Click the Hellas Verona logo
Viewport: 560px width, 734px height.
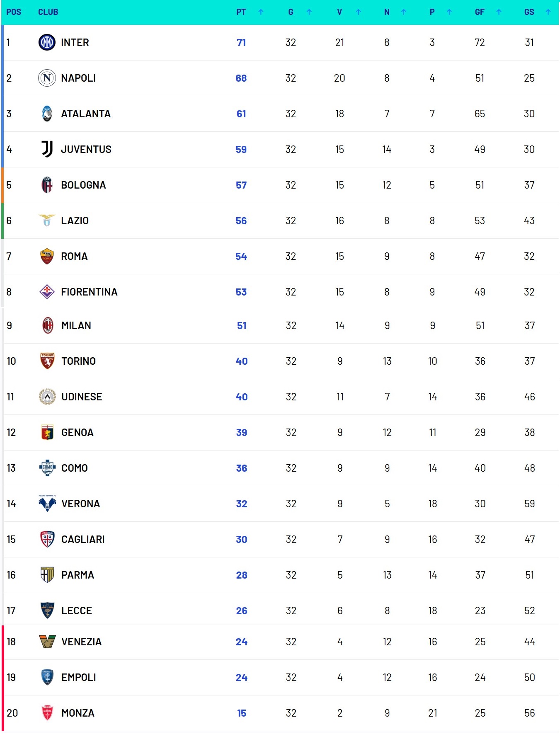point(47,504)
